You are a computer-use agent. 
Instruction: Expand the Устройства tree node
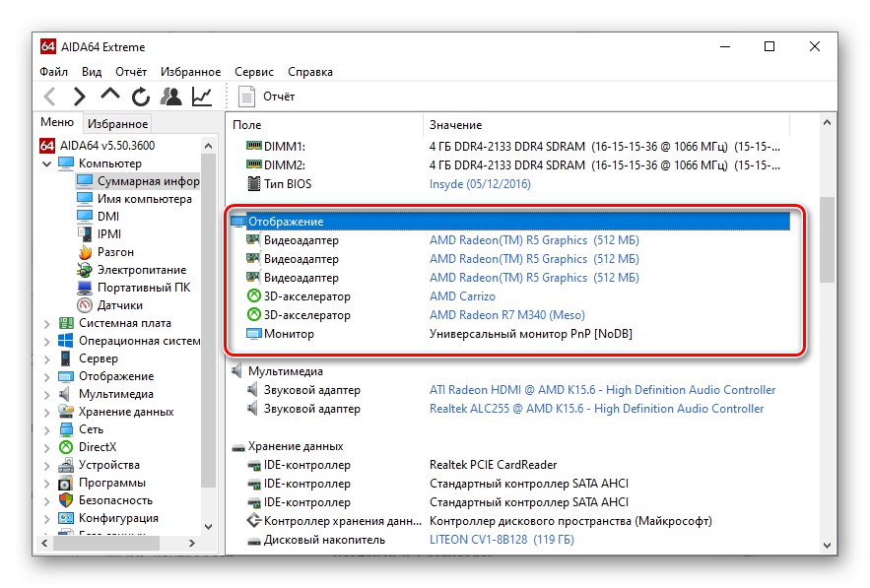point(47,466)
